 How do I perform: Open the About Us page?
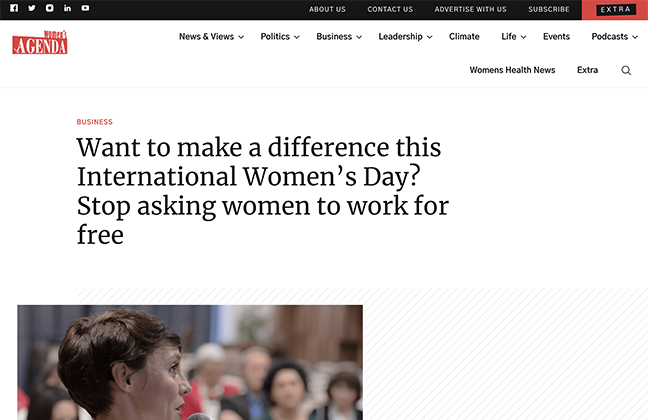(x=327, y=9)
